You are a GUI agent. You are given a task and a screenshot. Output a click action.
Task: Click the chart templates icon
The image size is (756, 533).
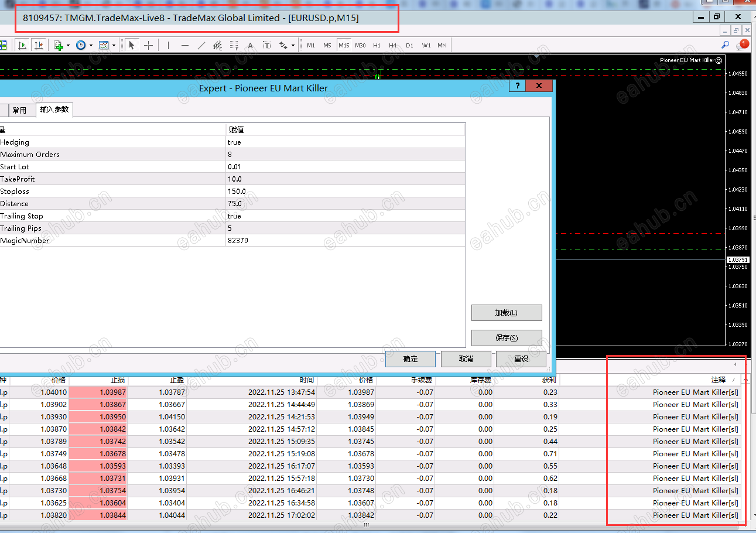tap(104, 45)
